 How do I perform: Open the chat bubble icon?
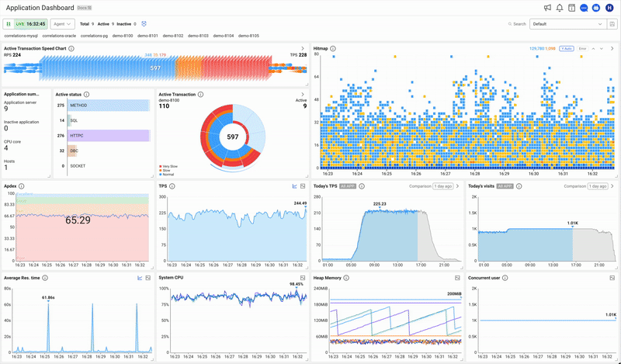584,8
